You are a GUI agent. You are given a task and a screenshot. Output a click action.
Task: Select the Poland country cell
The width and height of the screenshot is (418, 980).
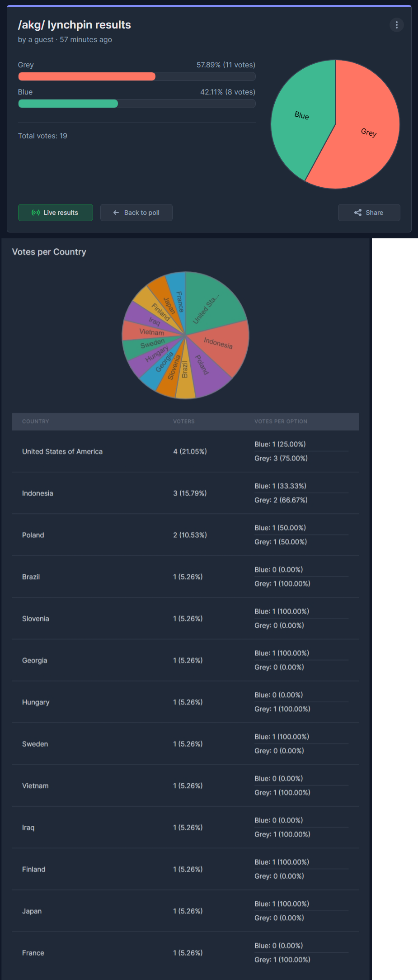tap(33, 535)
